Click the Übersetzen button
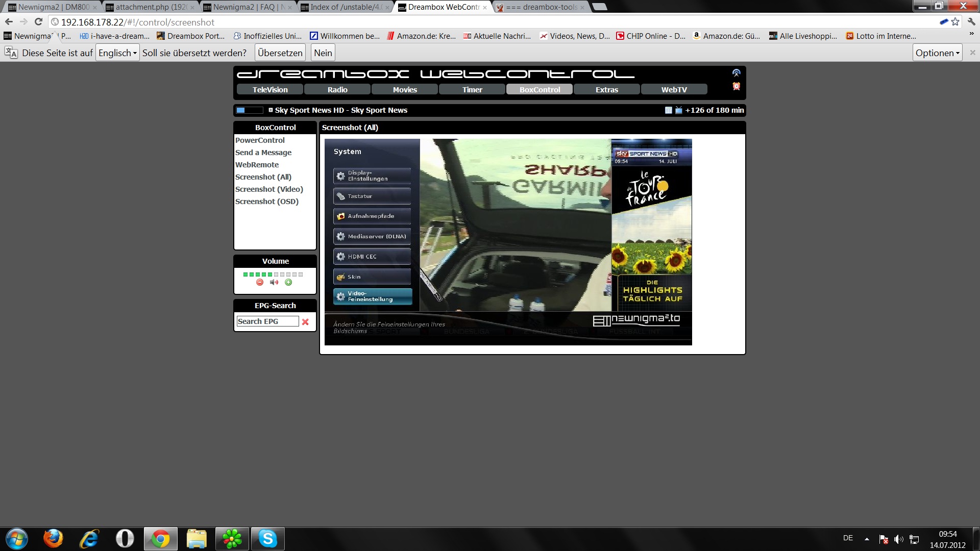Viewport: 980px width, 551px height. coord(280,53)
